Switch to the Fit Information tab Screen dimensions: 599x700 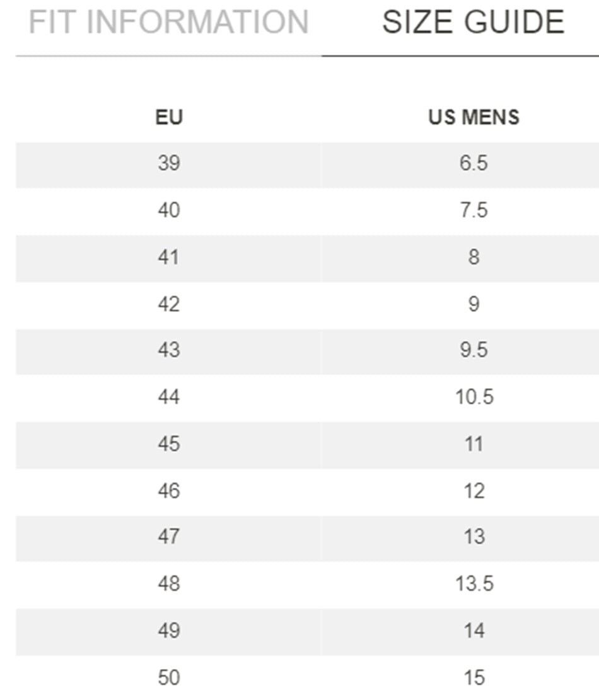tap(168, 23)
